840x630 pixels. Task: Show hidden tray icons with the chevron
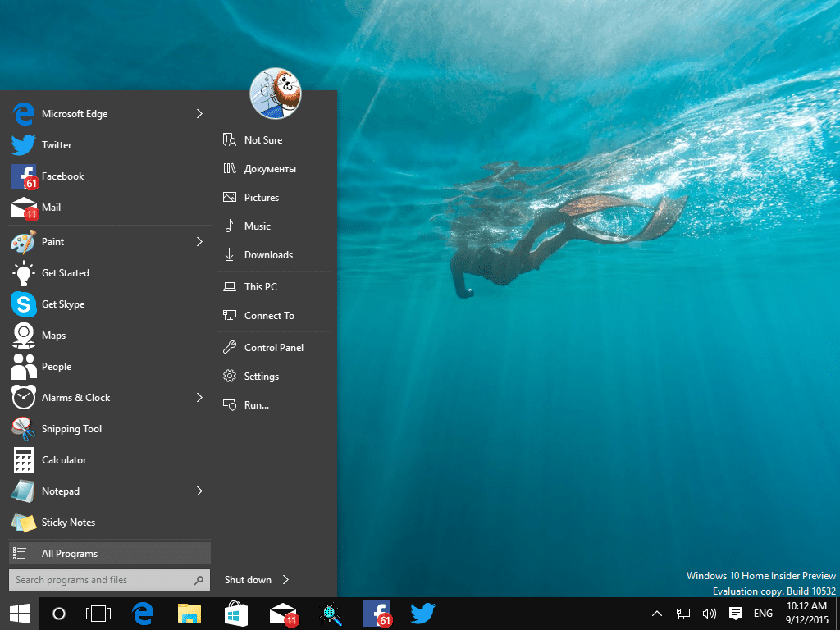(657, 614)
